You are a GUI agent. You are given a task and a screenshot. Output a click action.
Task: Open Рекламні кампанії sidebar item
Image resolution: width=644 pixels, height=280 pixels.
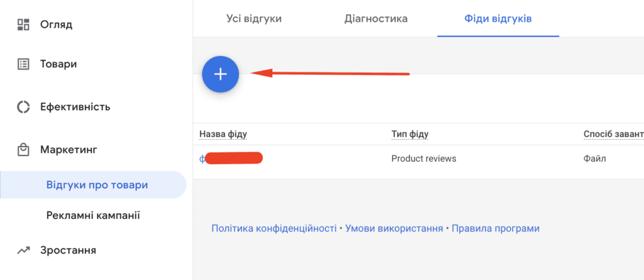93,215
